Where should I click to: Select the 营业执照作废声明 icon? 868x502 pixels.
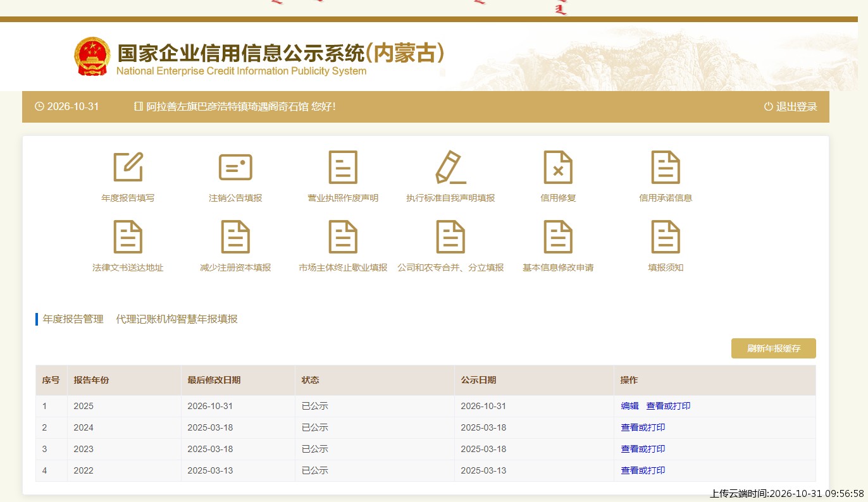343,167
